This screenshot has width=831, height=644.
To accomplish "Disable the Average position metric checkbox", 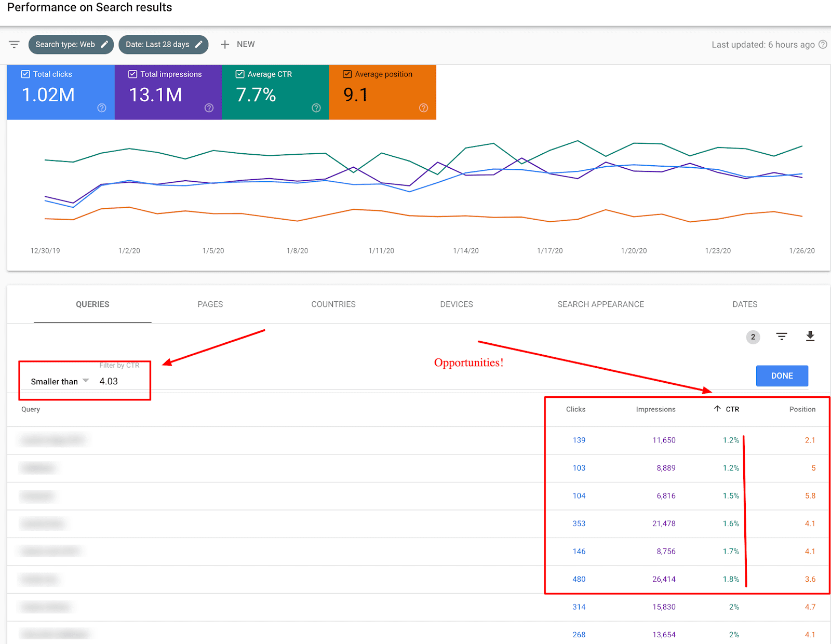I will pyautogui.click(x=347, y=73).
